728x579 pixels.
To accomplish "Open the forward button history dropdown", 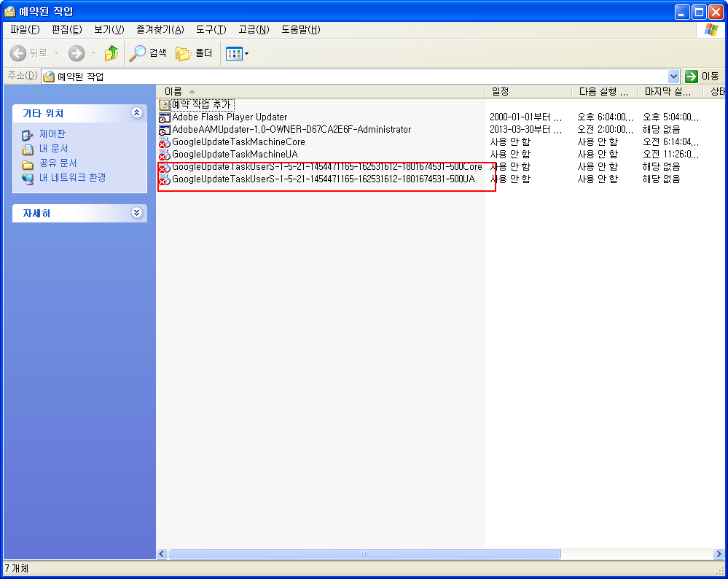I will coord(93,53).
